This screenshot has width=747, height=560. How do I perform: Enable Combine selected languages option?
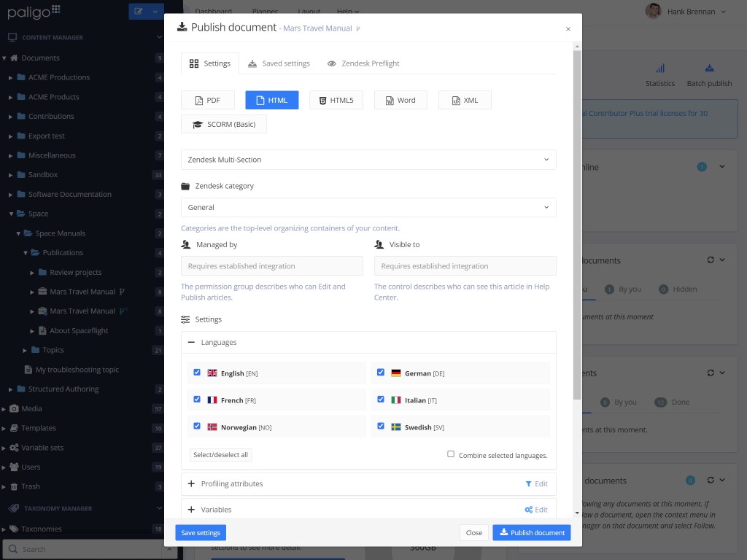(x=452, y=454)
